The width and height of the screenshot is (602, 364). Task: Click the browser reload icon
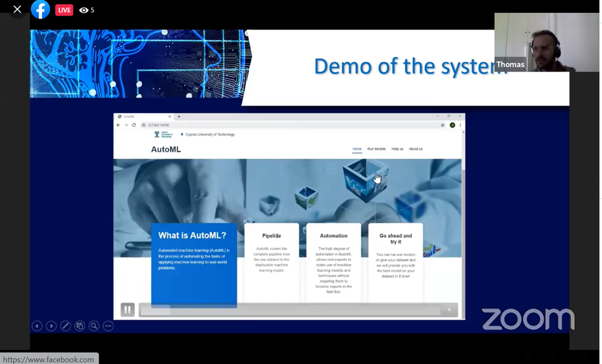click(x=134, y=125)
